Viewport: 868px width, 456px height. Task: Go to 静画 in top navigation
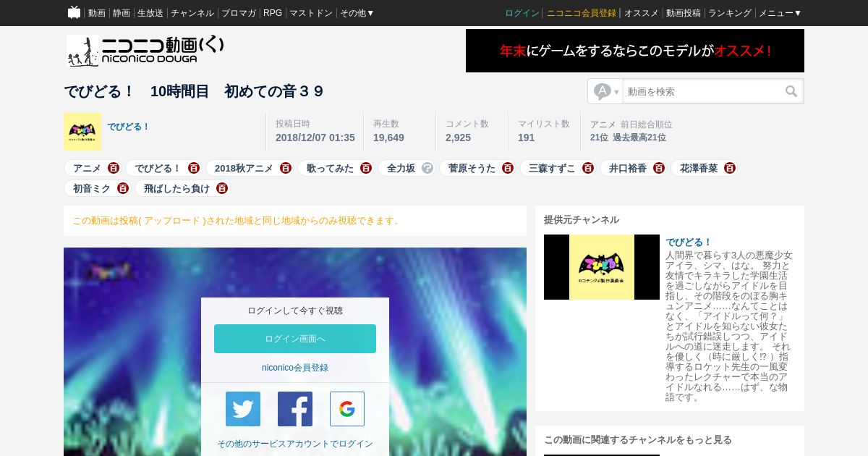click(x=122, y=13)
